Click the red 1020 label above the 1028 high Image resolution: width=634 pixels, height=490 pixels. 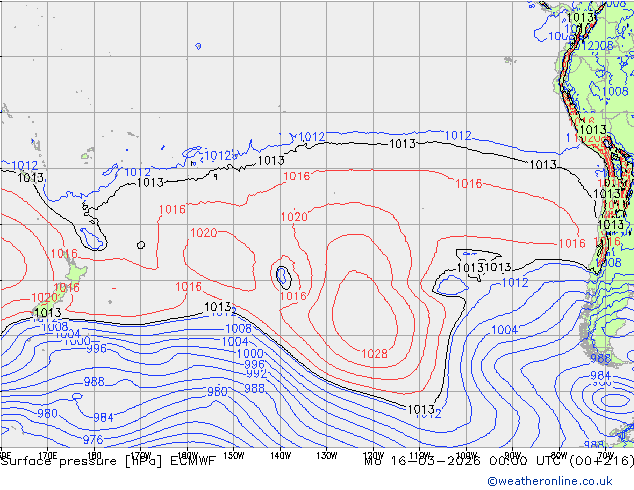click(x=294, y=217)
